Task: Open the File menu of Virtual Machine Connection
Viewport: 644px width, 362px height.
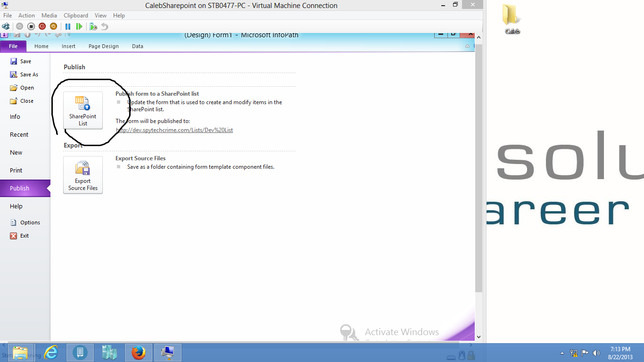Action: coord(8,16)
